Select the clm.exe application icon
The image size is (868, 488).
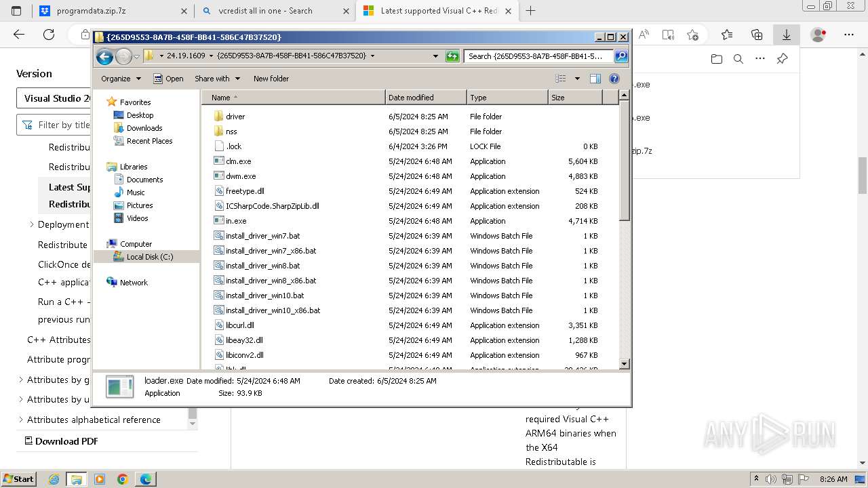(x=218, y=161)
